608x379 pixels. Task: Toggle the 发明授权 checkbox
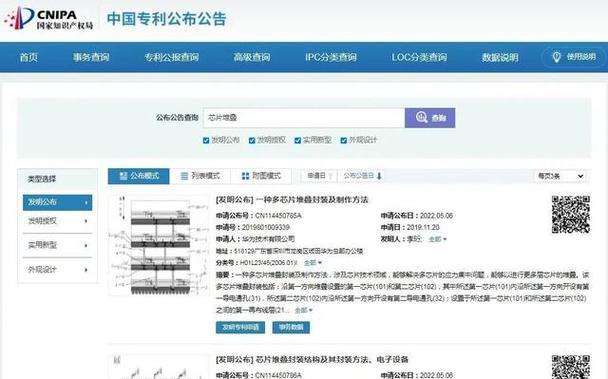[x=252, y=140]
